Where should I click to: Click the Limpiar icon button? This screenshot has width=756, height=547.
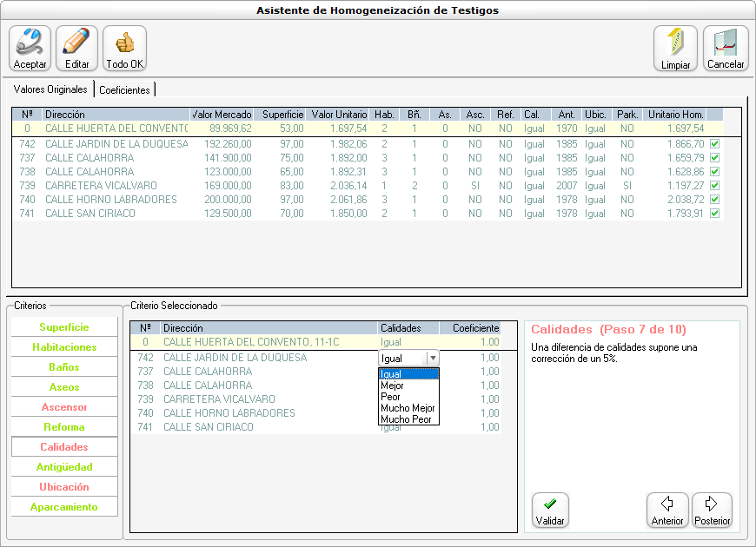tap(675, 48)
